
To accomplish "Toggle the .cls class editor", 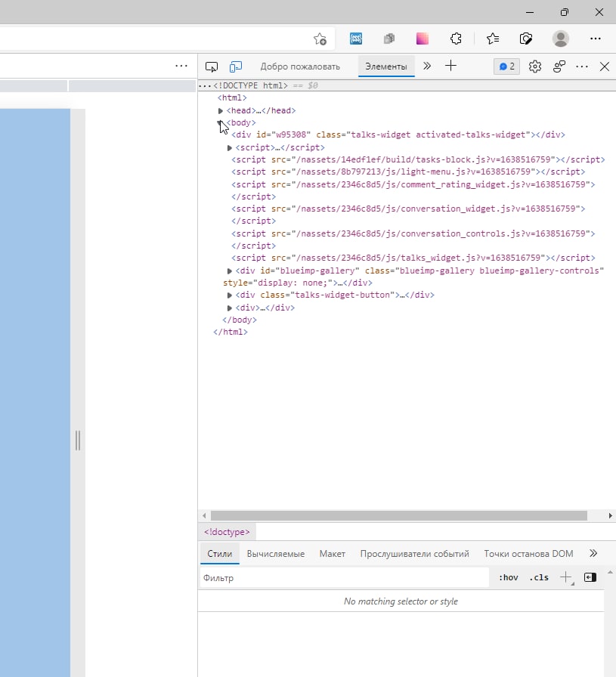I will tap(539, 578).
